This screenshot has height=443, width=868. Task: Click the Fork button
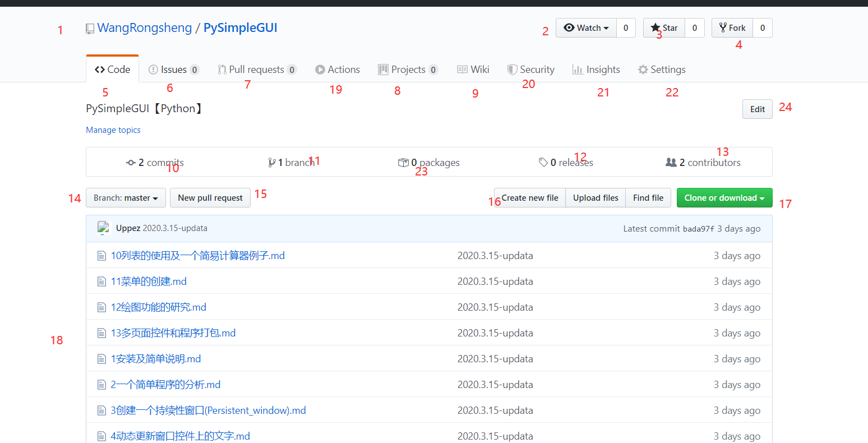(732, 28)
